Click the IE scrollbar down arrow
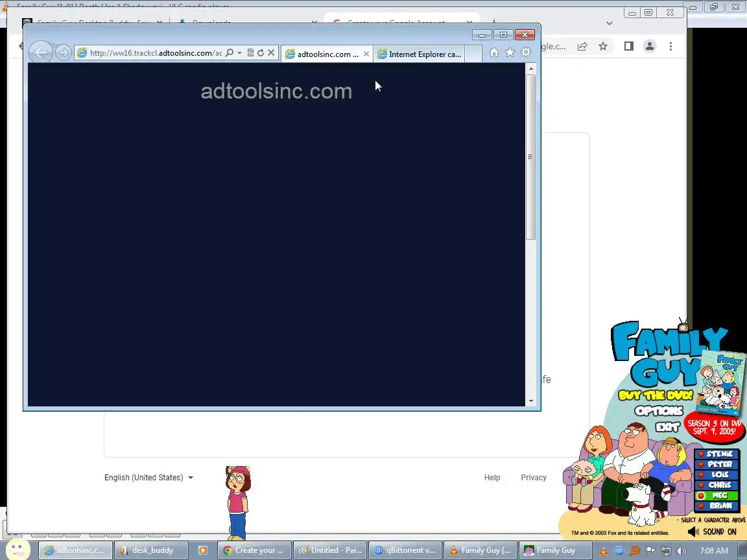Viewport: 747px width, 560px height. coord(530,401)
